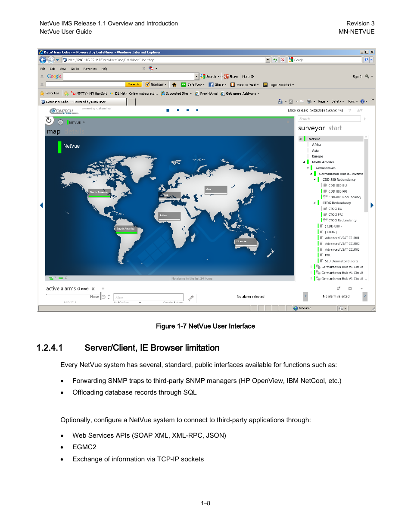
Task: Click the maximize square icon above alarm panel
Action: (350, 289)
